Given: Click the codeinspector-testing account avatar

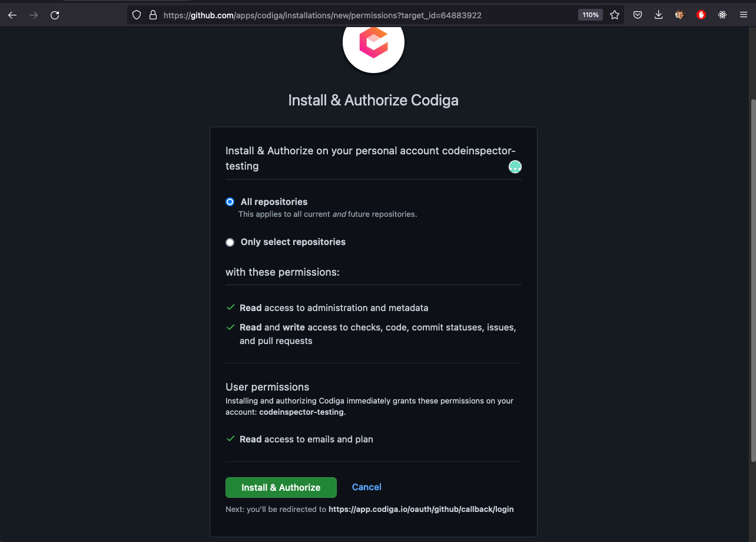Looking at the screenshot, I should (515, 167).
